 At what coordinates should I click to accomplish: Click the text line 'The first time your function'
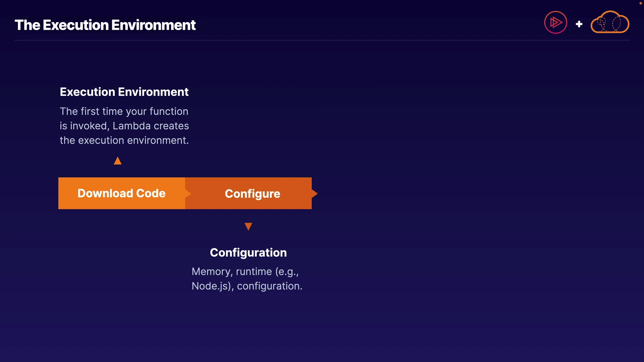click(x=124, y=111)
